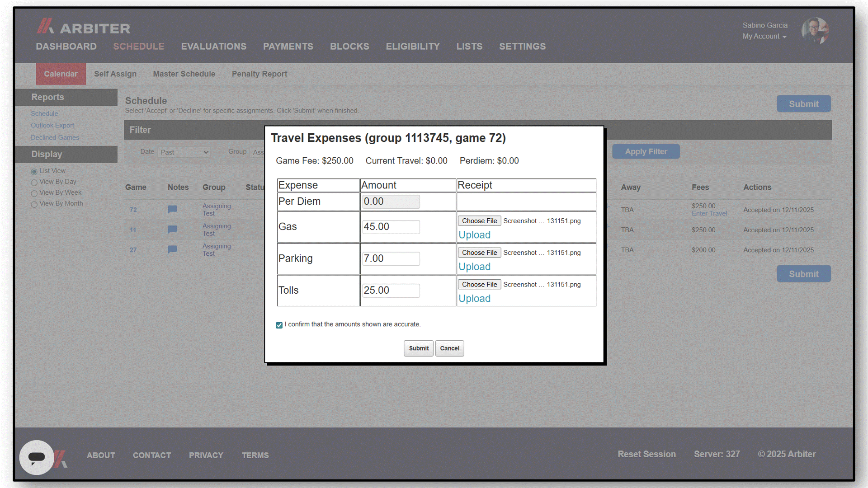Screen dimensions: 868x488
Task: Open notes icon for game 27
Action: (172, 249)
